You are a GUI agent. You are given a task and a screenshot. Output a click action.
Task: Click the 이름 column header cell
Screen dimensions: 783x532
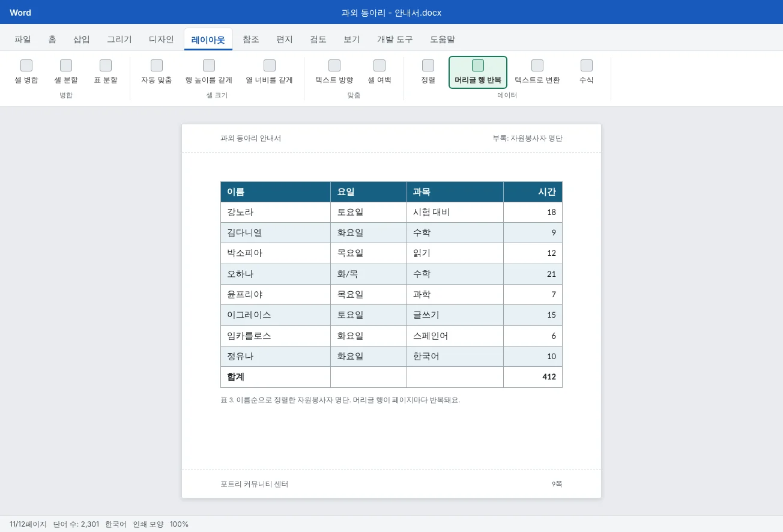click(x=276, y=192)
